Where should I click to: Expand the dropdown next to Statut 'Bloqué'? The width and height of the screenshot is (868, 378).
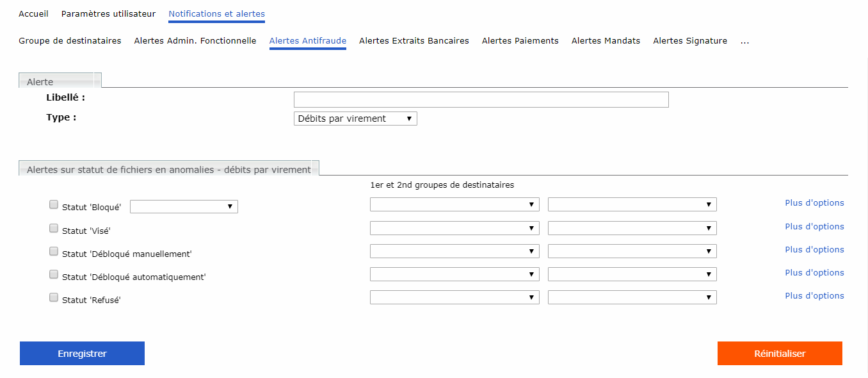(x=184, y=206)
